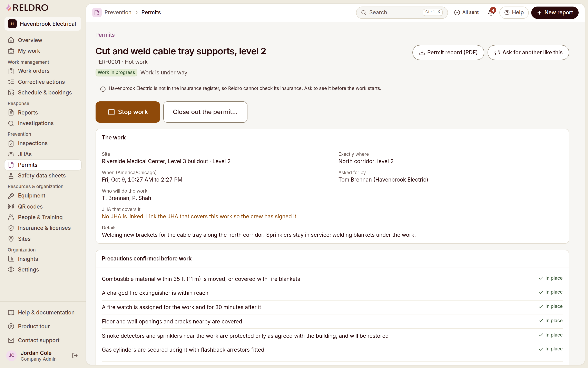
Task: Click the T. Brennan, P. Shah crew value
Action: [126, 198]
